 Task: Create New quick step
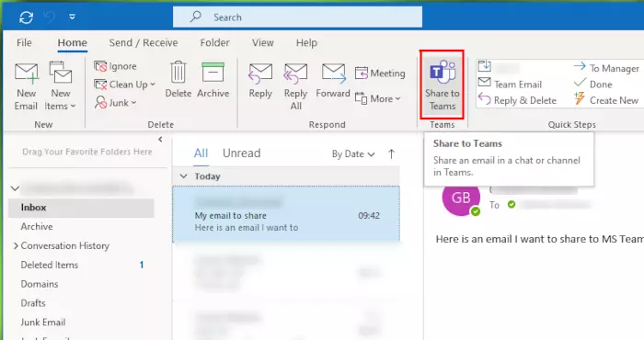(606, 100)
